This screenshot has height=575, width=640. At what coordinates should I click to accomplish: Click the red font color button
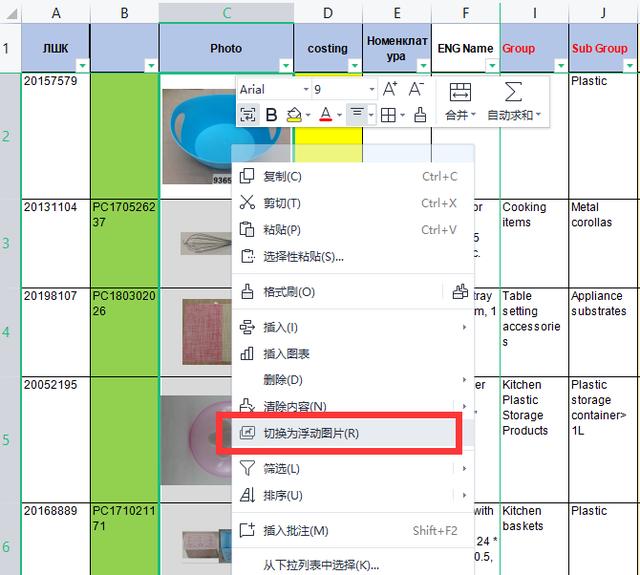tap(326, 115)
